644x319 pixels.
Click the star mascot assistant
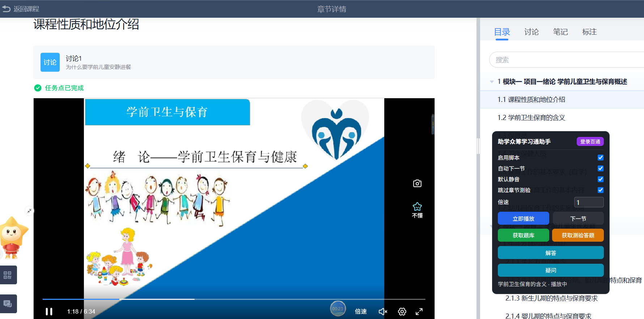(13, 237)
